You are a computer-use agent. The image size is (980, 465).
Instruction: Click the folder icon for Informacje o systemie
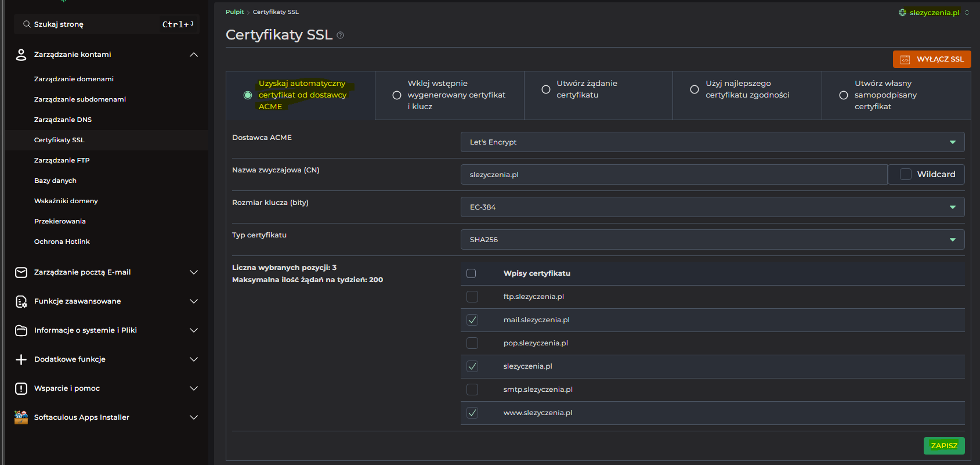[21, 330]
